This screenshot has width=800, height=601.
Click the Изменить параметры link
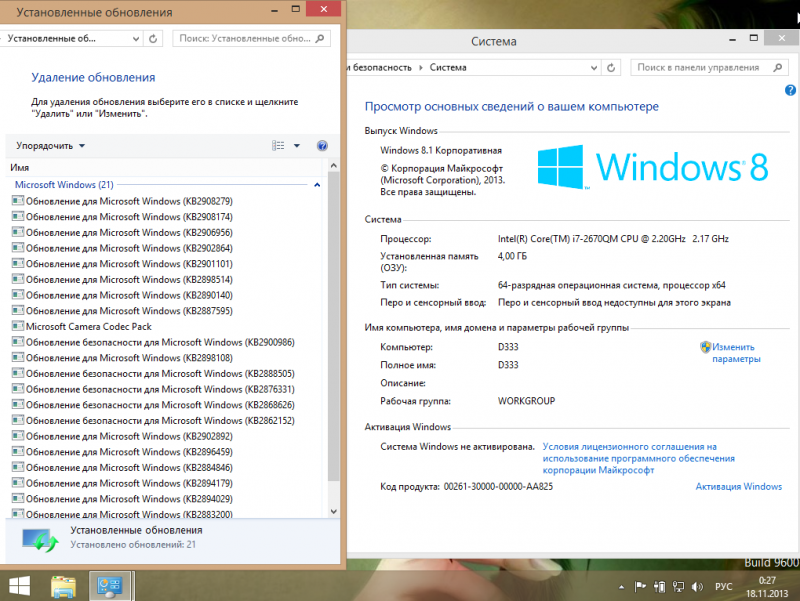736,353
